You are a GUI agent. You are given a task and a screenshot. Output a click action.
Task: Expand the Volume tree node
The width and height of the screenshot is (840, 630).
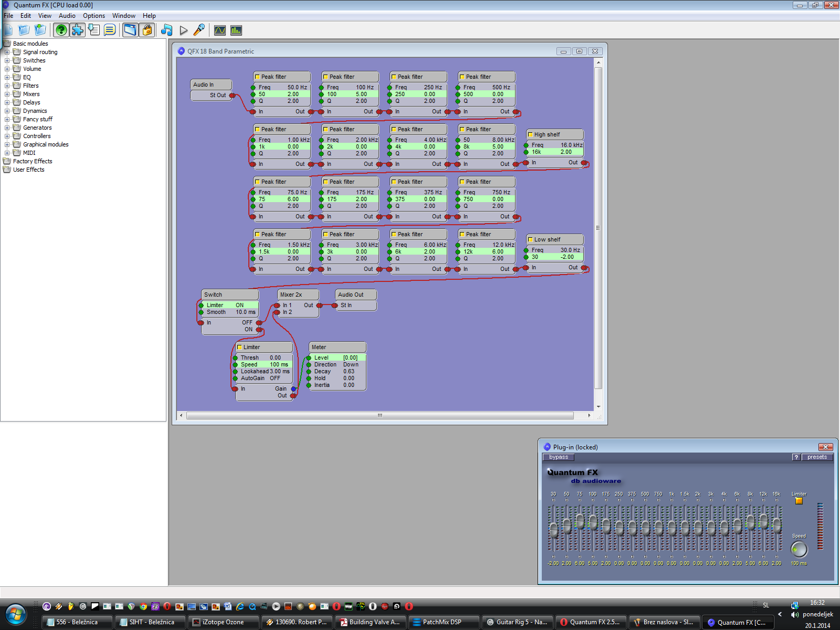pyautogui.click(x=7, y=69)
